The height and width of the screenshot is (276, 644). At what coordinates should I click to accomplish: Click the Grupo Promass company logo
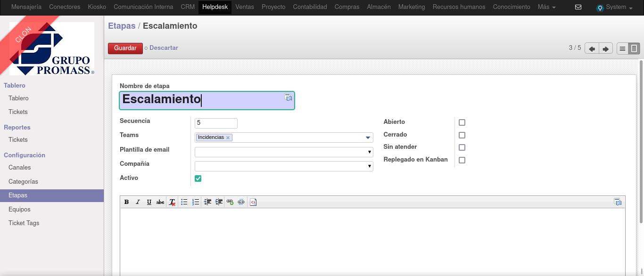click(52, 49)
